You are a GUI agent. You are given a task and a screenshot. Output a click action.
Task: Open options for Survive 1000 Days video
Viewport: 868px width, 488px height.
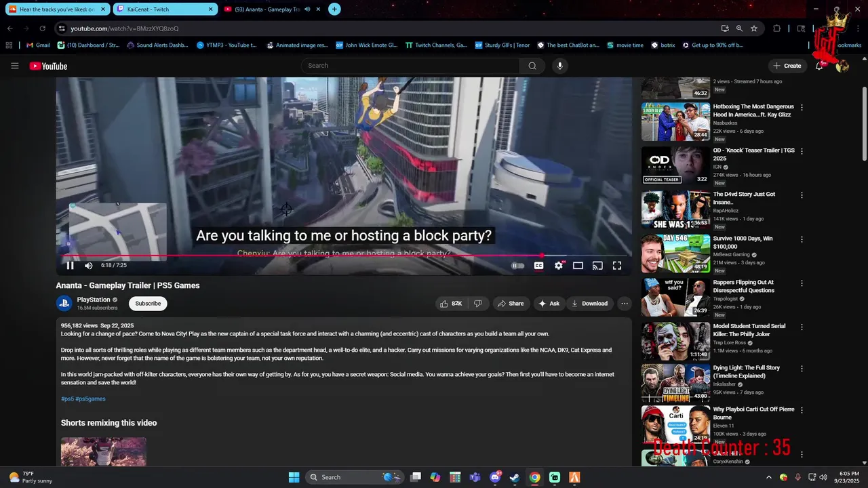(802, 239)
